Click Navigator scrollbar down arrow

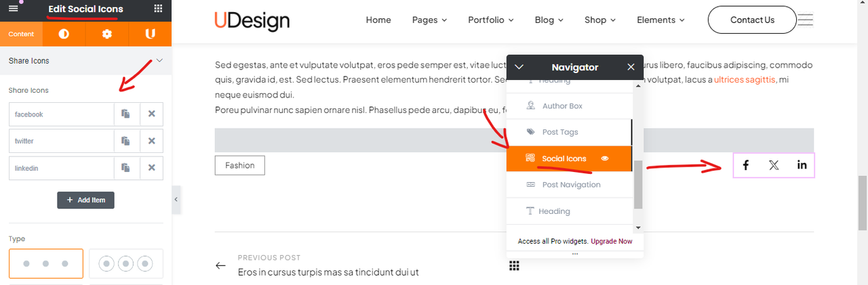[x=637, y=228]
